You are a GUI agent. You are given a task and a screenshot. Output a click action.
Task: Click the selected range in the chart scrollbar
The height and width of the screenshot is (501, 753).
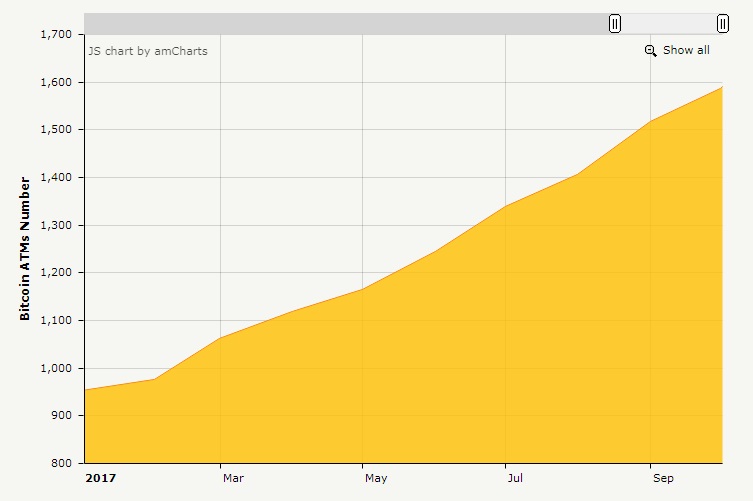(668, 24)
